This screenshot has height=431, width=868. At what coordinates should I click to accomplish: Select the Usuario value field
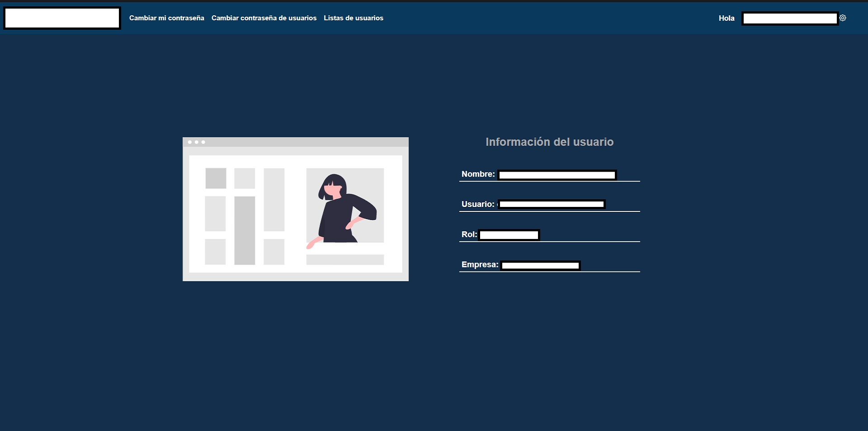552,204
